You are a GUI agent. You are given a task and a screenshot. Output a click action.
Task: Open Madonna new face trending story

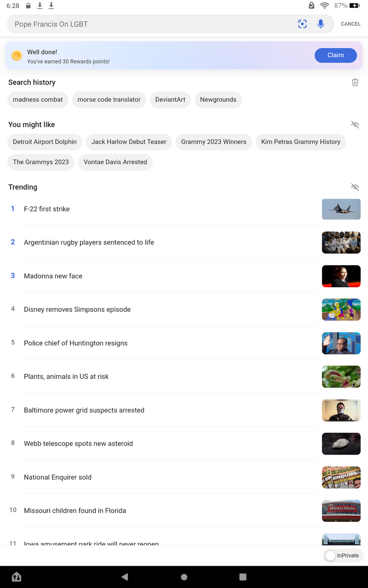[x=53, y=276]
